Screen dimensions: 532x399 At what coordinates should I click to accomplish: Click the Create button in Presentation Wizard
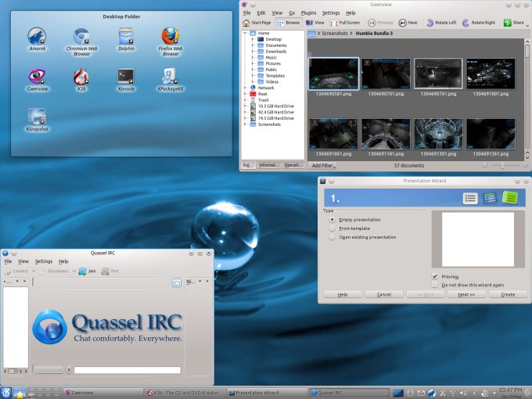click(508, 294)
